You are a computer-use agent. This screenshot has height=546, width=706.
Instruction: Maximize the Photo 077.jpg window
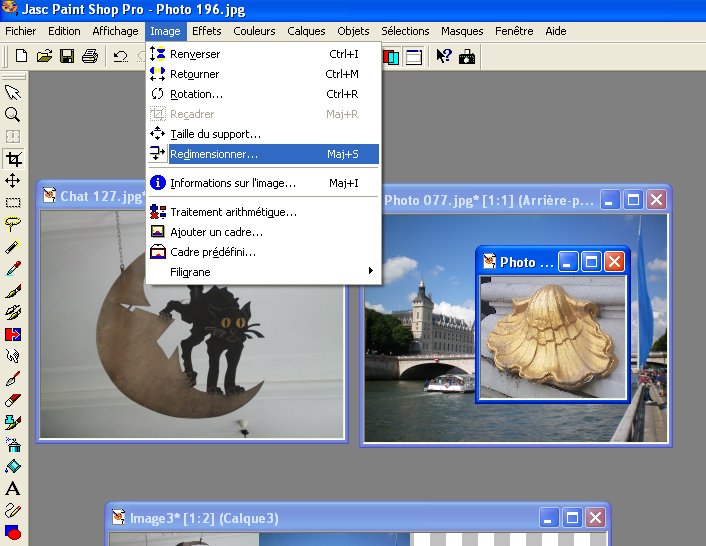click(634, 199)
